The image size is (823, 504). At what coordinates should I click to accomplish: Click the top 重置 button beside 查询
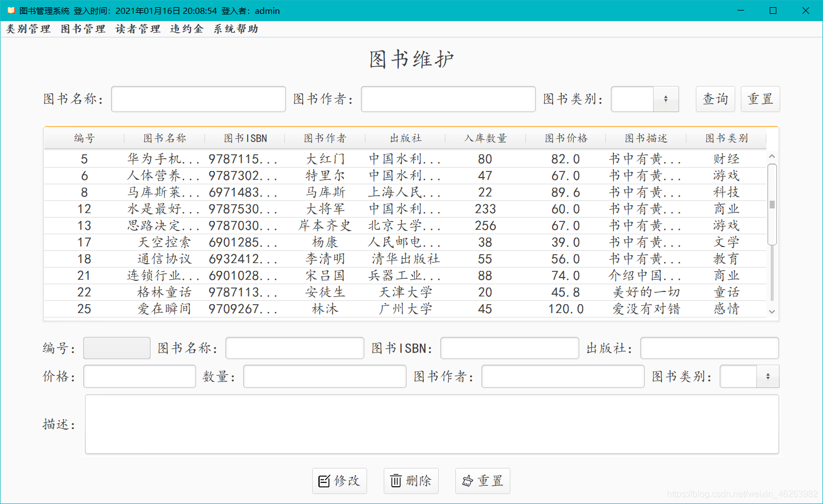(x=760, y=99)
